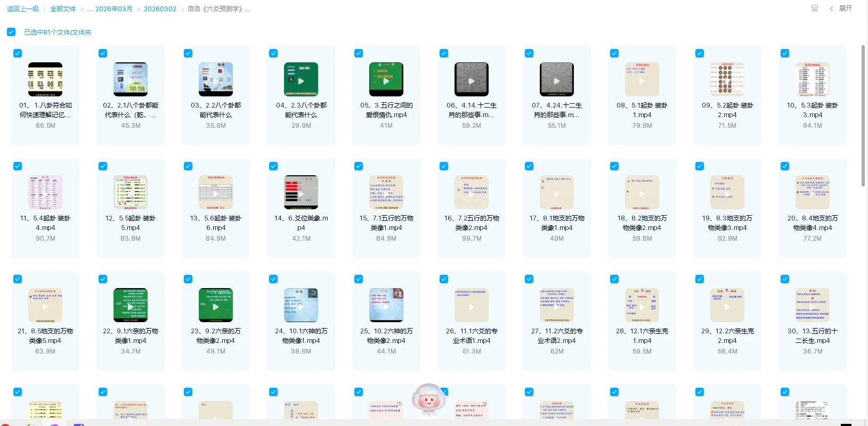This screenshot has width=868, height=426.
Task: Expand collapsed breadcrumb path ellipsis
Action: pyautogui.click(x=90, y=9)
